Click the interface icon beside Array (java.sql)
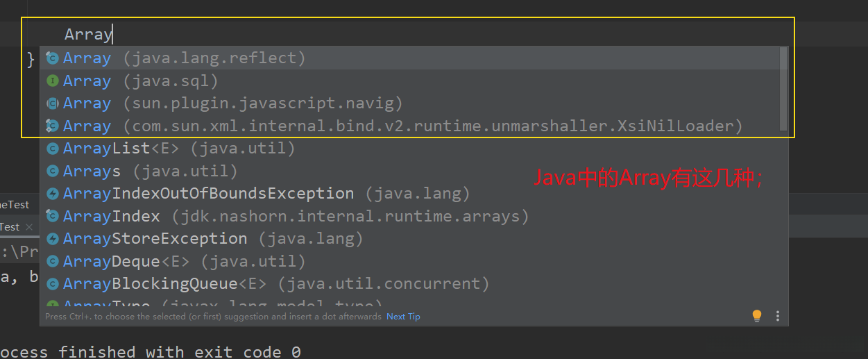Image resolution: width=868 pixels, height=359 pixels. (x=52, y=81)
